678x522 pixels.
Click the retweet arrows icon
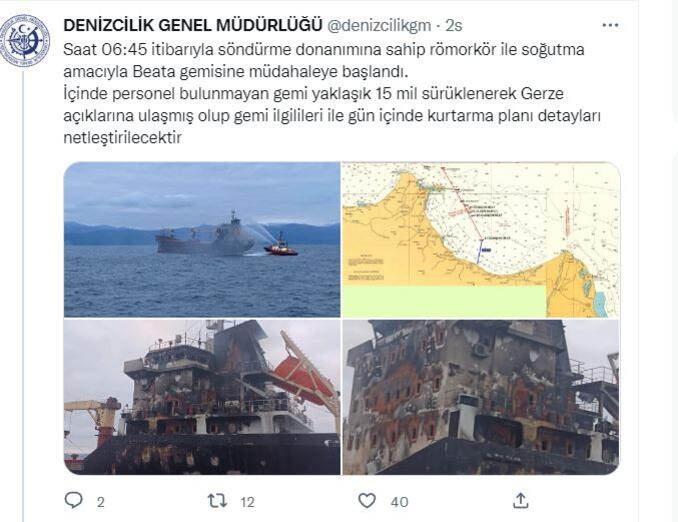217,501
